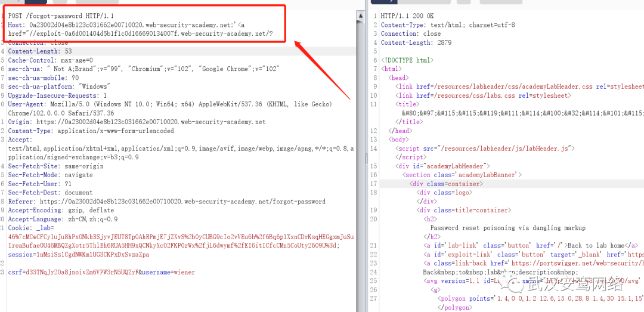Click the response 'Content-Length: 2879' header

416,43
